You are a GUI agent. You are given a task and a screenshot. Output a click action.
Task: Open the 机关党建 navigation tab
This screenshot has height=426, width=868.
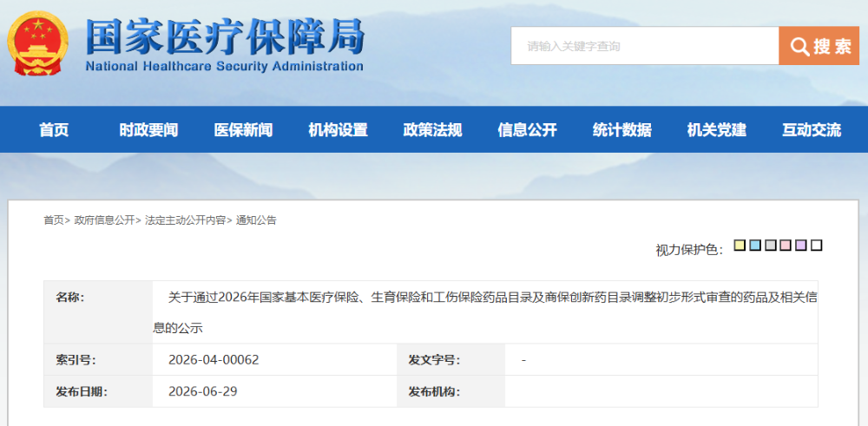click(x=716, y=130)
